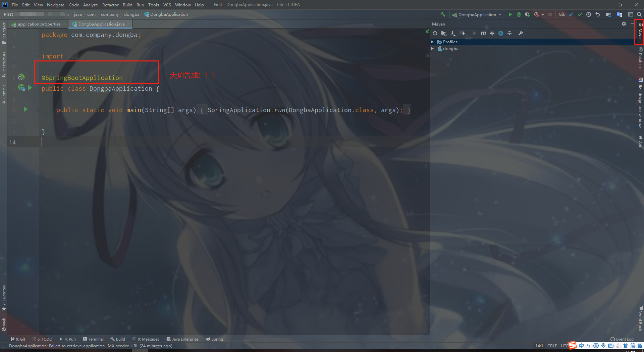Open the Refactor menu

tap(110, 5)
